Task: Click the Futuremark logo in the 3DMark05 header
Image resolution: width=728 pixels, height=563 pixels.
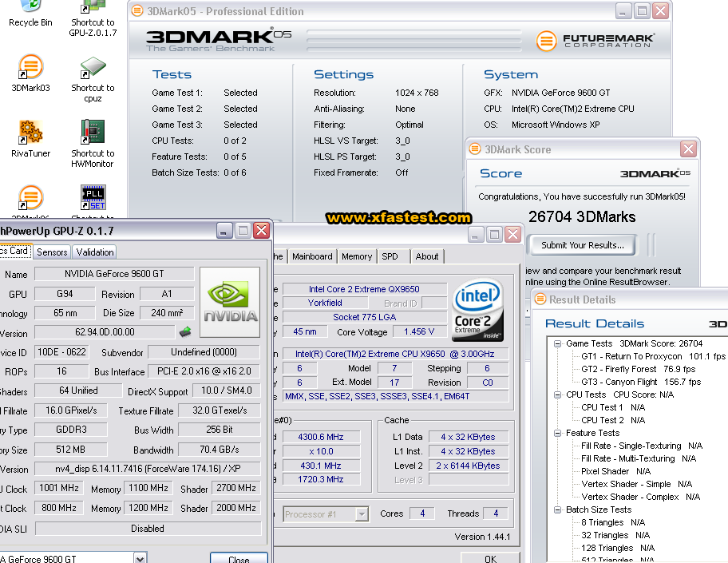Action: tap(595, 41)
